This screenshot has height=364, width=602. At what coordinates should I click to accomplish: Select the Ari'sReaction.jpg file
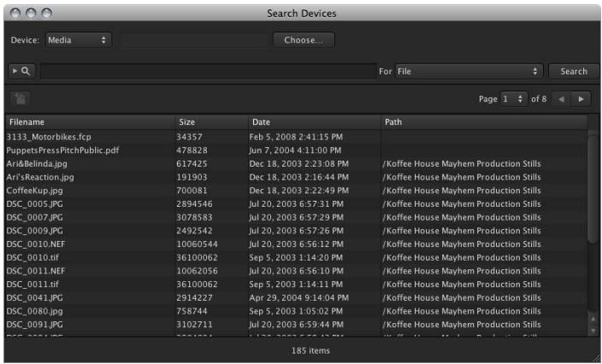click(40, 177)
